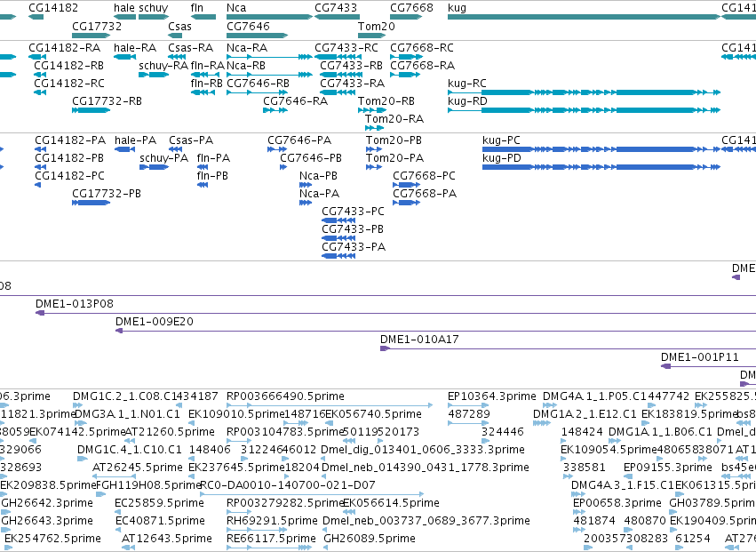
Task: Select the GH26642.3prime label
Action: (47, 503)
